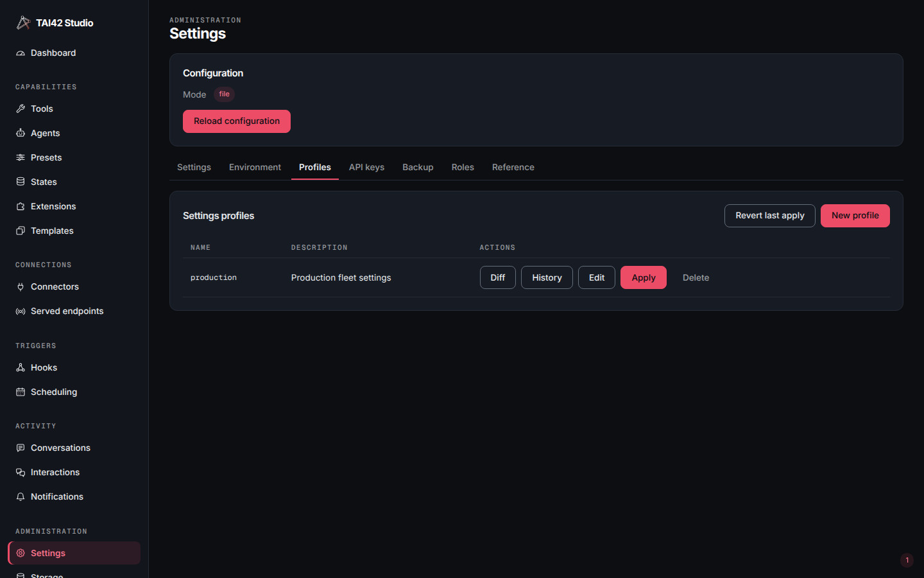Switch to the Settings tab
The width and height of the screenshot is (924, 578).
pyautogui.click(x=194, y=167)
